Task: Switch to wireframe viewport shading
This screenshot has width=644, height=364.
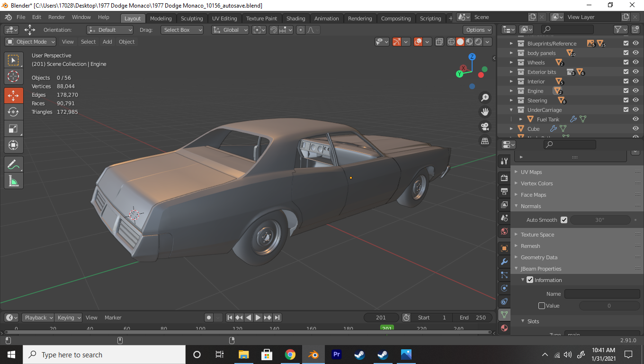Action: pos(451,42)
